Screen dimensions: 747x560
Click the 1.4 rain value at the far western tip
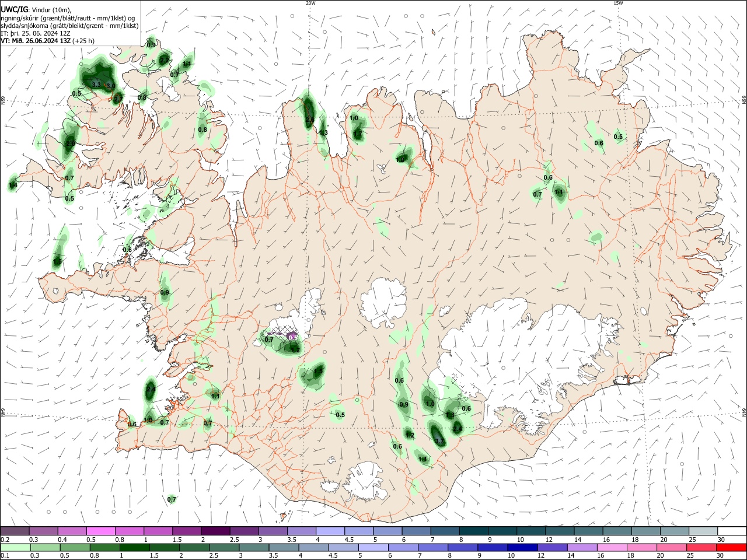click(x=13, y=185)
